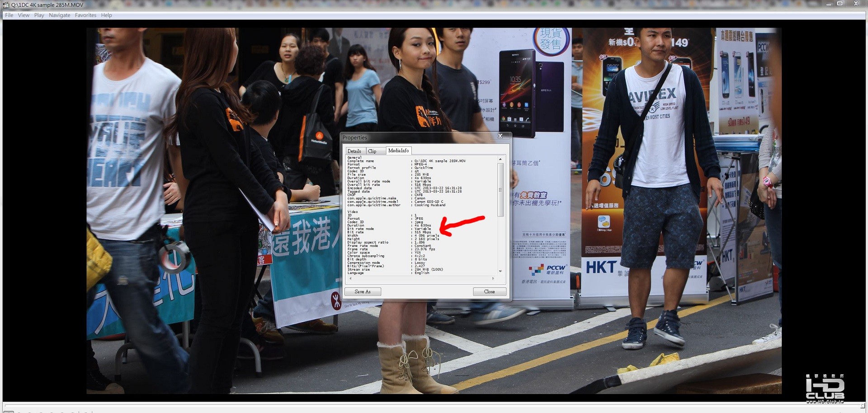Click the player icon in the title bar
868x413 pixels.
point(6,5)
